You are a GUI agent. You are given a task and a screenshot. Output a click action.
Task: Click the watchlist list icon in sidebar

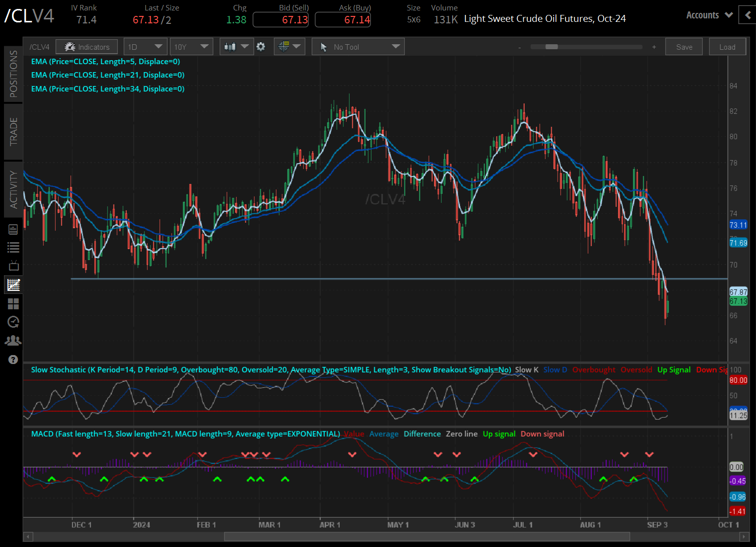(x=13, y=247)
